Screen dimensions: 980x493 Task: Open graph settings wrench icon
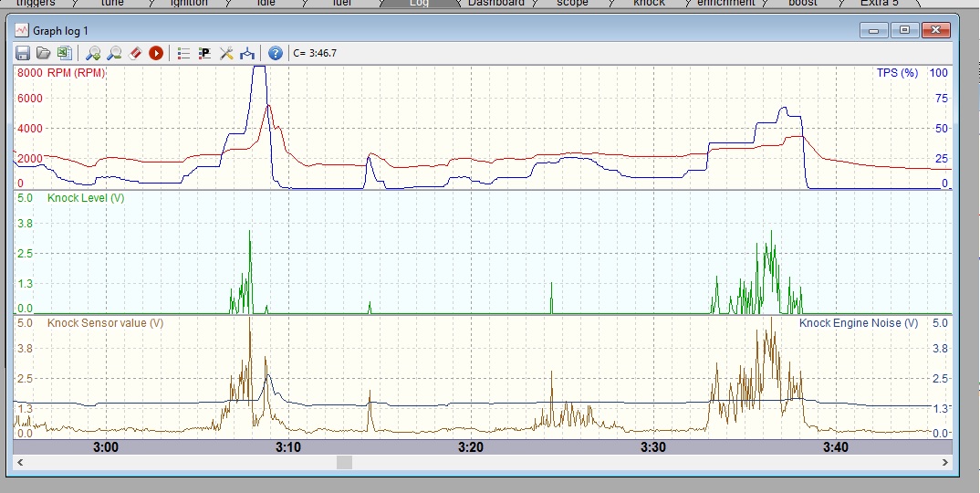tap(226, 53)
